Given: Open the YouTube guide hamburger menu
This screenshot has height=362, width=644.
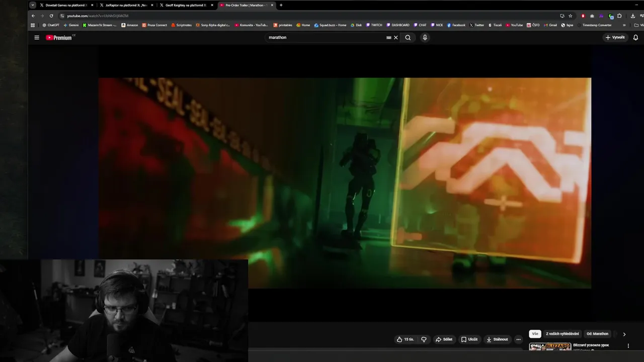Looking at the screenshot, I should 37,38.
